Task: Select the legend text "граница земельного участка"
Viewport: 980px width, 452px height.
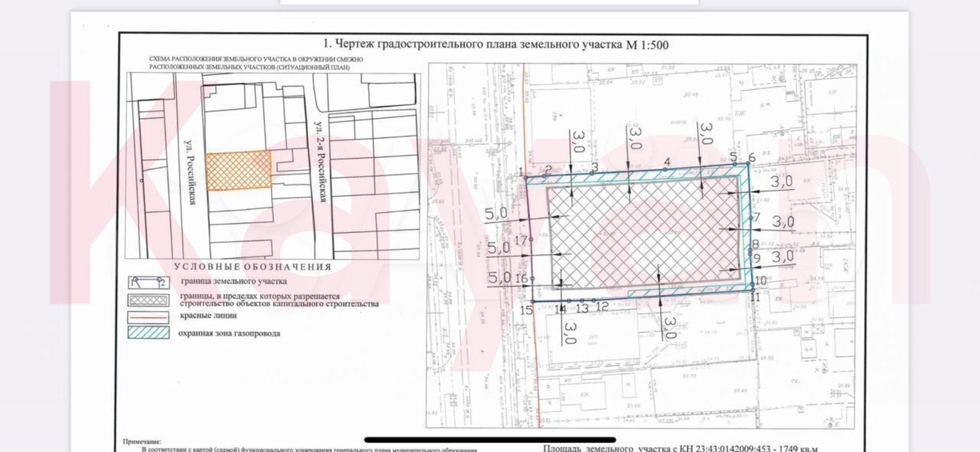Action: click(234, 281)
